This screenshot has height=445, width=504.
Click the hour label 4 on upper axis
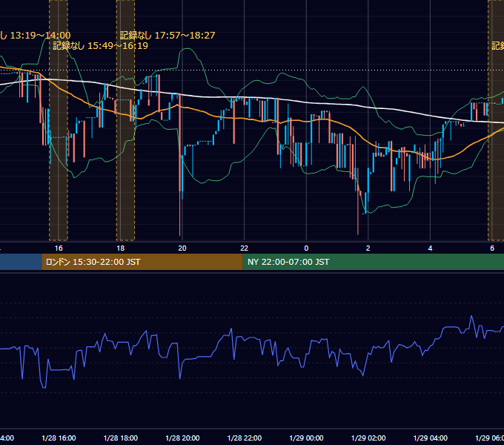[430, 248]
